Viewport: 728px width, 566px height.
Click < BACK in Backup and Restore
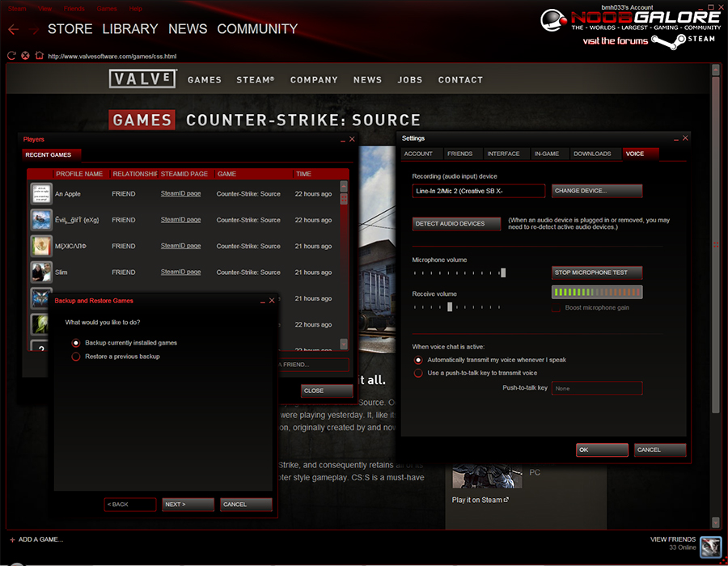coord(130,505)
